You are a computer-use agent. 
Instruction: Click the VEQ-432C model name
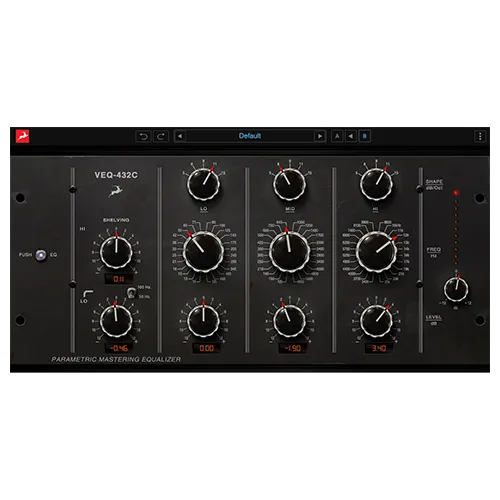pos(116,175)
